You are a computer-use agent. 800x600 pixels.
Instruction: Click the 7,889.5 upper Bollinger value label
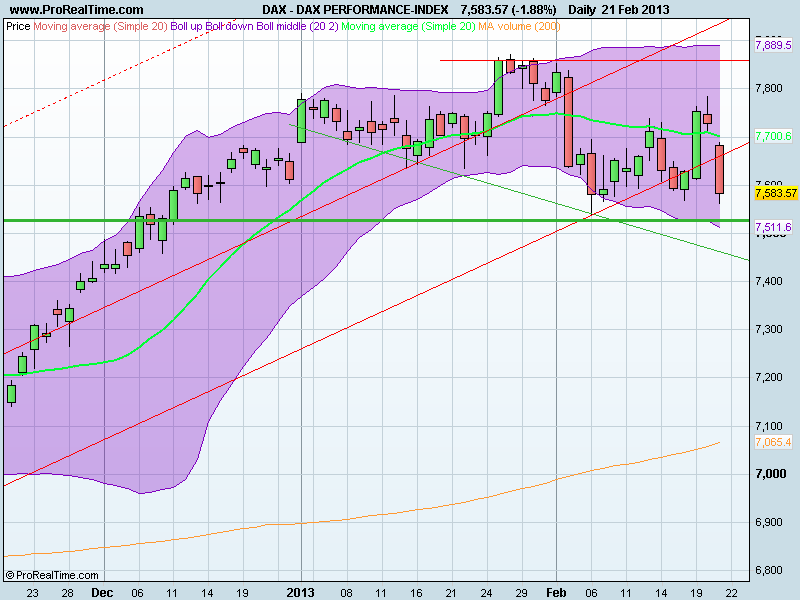point(773,45)
